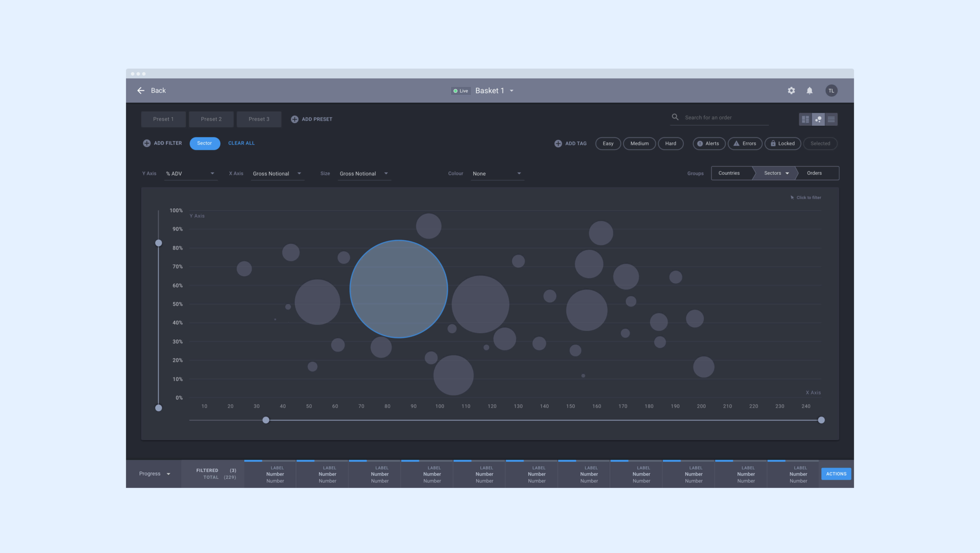
Task: Open the Basket 1 dropdown arrow
Action: point(512,91)
